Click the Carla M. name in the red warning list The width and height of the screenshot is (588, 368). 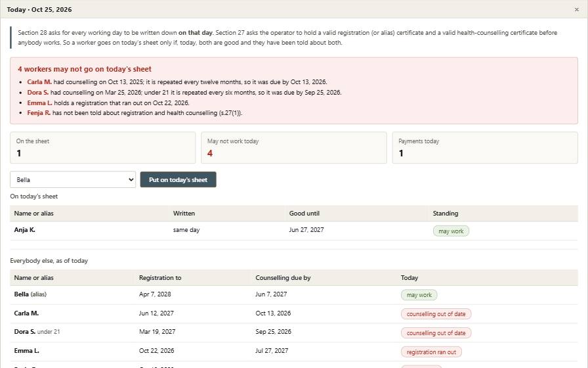(39, 82)
